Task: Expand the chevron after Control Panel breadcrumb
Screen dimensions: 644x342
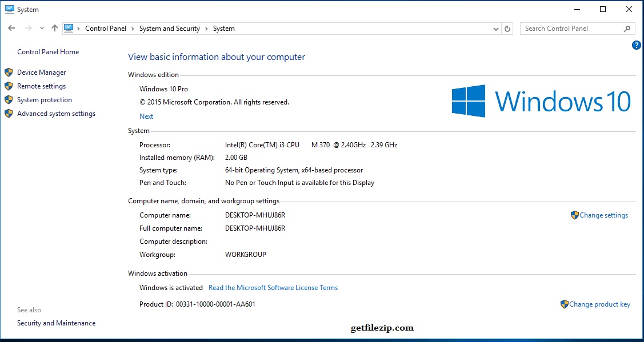Action: pos(133,29)
